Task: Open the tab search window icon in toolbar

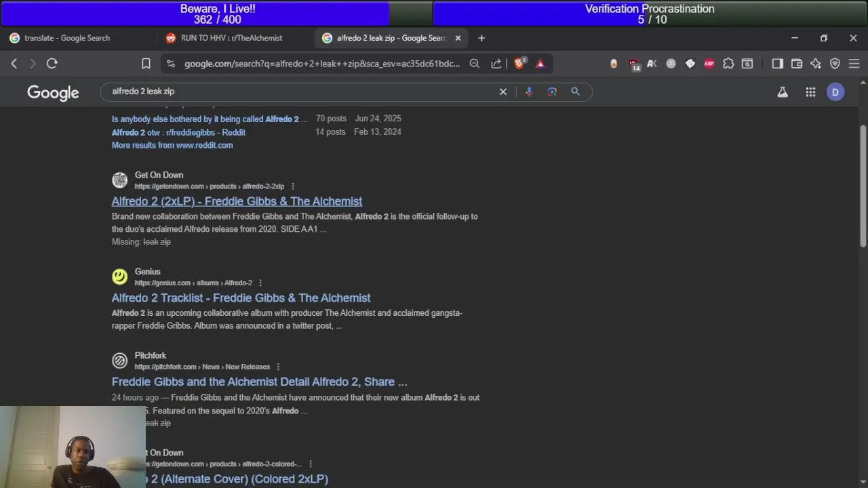Action: pyautogui.click(x=747, y=64)
